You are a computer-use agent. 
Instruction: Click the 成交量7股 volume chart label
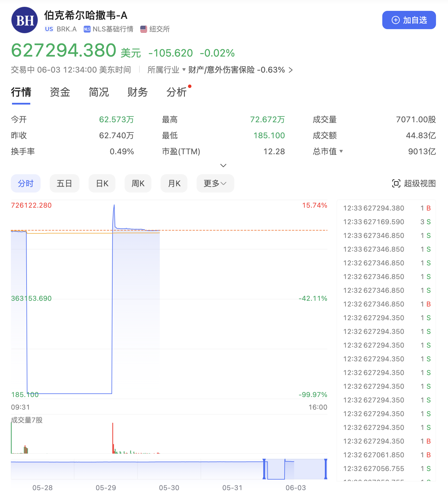click(27, 420)
